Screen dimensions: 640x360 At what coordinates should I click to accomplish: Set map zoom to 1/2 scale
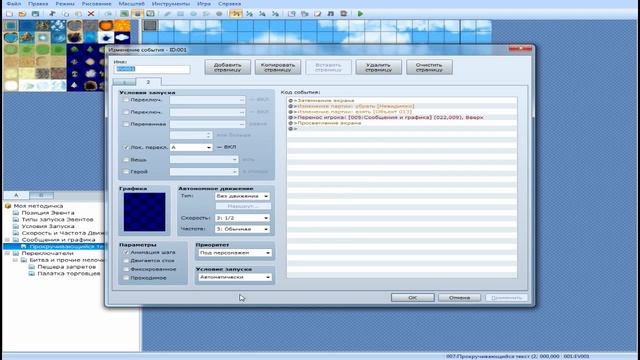click(x=249, y=13)
